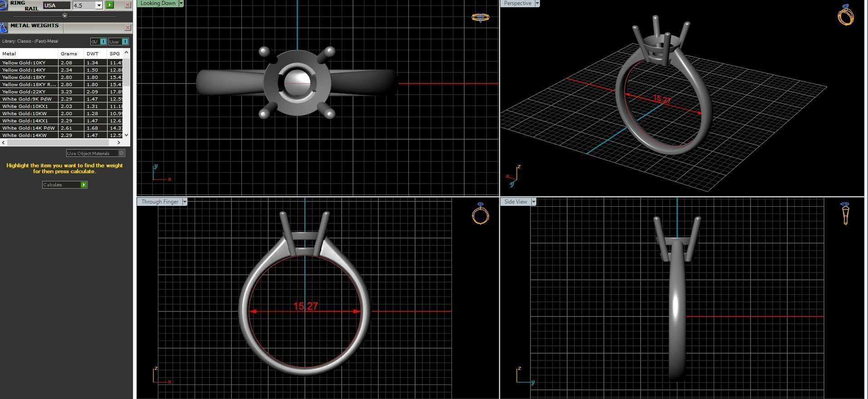Open the Side View viewport menu arrow
The image size is (868, 399).
(x=534, y=202)
